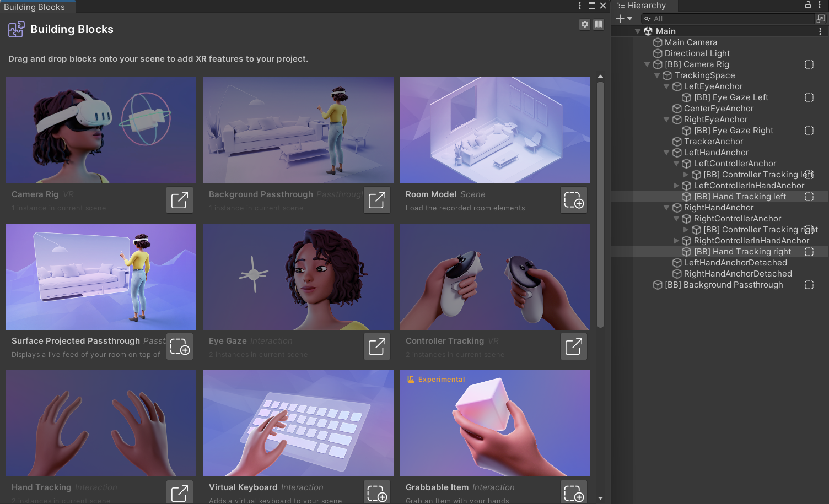Click block marker beside [BB] Camera Rig

(809, 64)
